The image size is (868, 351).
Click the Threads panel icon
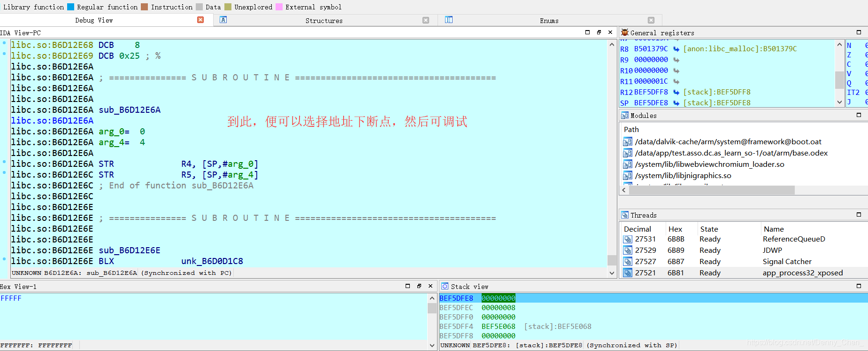click(625, 215)
